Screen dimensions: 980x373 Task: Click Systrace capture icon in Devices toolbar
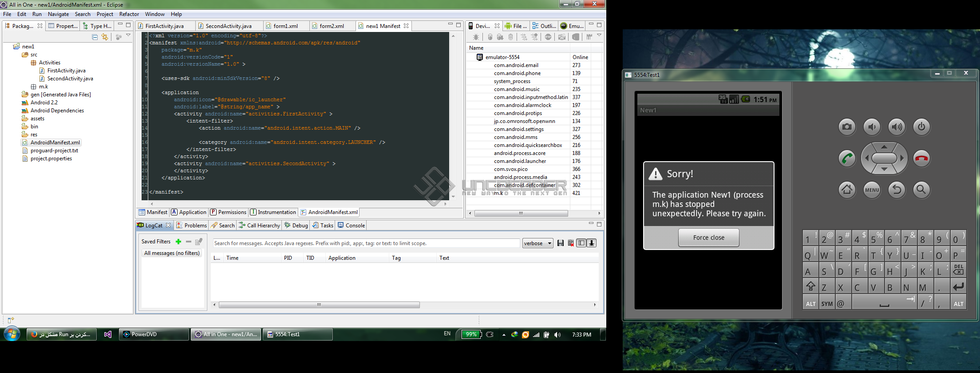click(x=589, y=37)
